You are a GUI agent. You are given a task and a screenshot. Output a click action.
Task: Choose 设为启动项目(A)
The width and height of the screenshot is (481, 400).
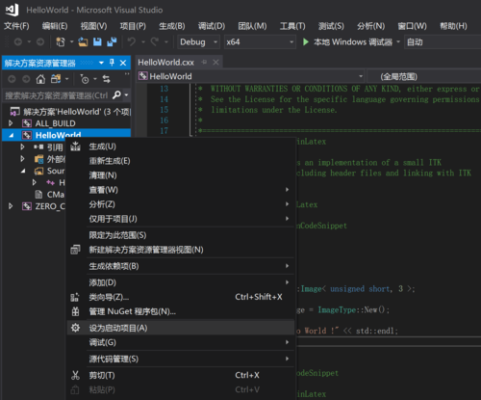tap(180, 328)
